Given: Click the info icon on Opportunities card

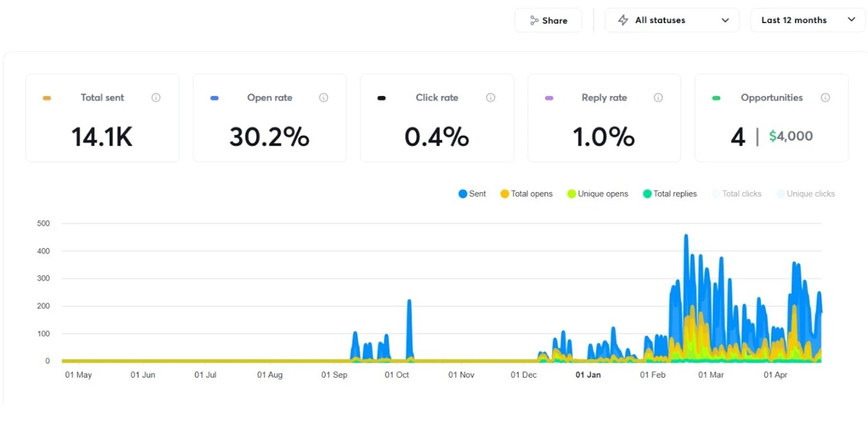Looking at the screenshot, I should pyautogui.click(x=825, y=98).
